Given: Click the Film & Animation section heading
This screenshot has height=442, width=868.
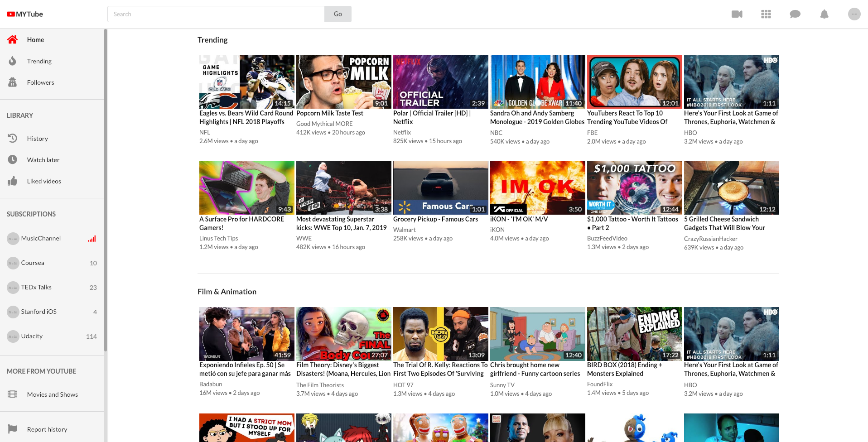Looking at the screenshot, I should click(x=227, y=292).
